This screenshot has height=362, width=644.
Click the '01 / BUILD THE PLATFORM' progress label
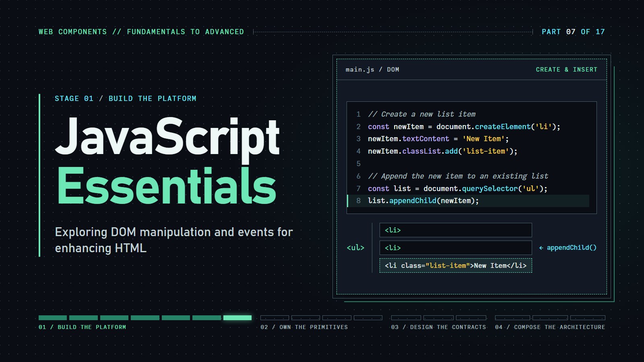click(x=82, y=327)
